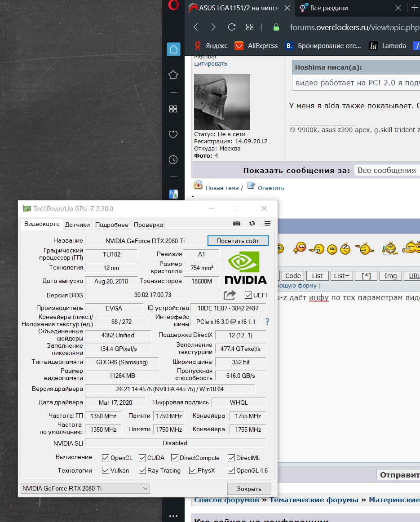Click the [*] BBCode button
Image resolution: width=420 pixels, height=522 pixels.
366,276
